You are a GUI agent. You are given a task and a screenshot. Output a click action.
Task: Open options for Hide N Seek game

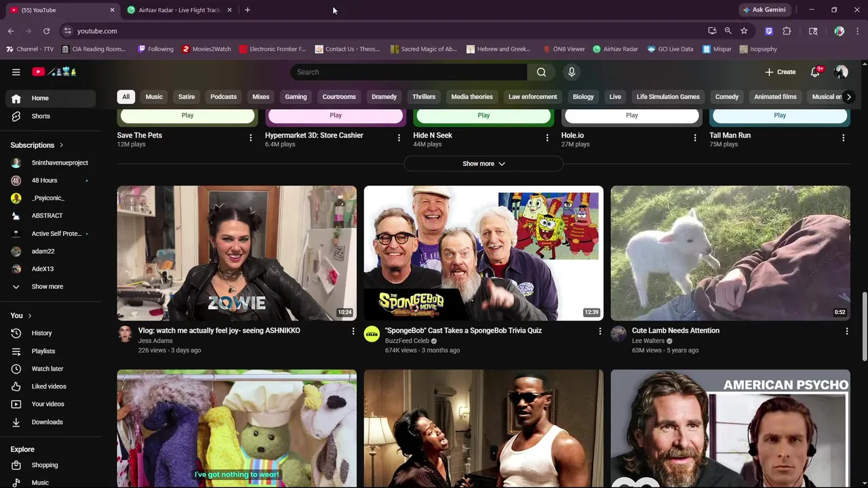pos(547,138)
